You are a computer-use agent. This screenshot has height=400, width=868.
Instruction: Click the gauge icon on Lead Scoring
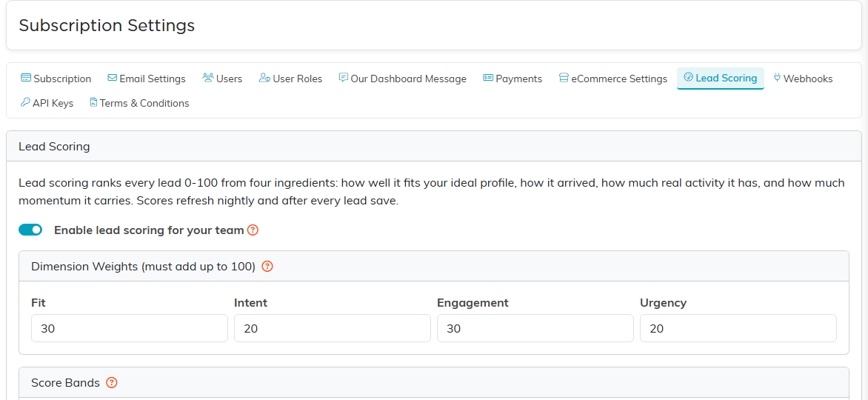point(689,78)
